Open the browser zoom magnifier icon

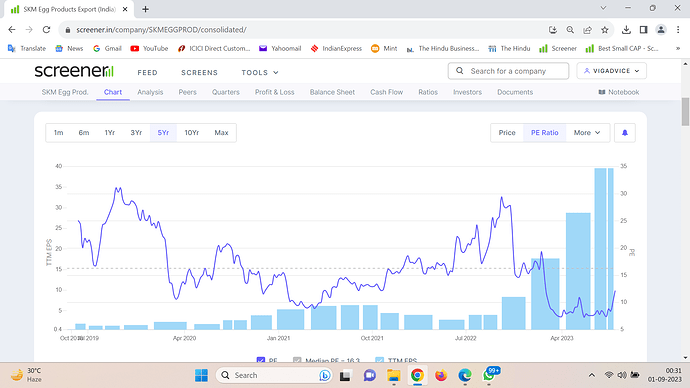(x=570, y=30)
